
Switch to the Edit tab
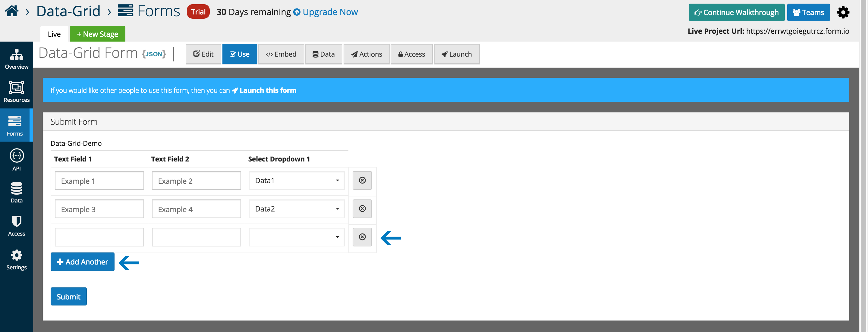tap(203, 54)
